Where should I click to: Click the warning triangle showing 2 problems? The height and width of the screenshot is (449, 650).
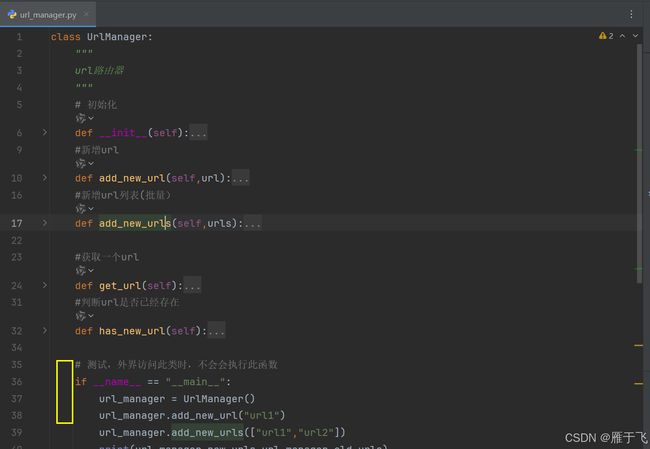pyautogui.click(x=602, y=36)
